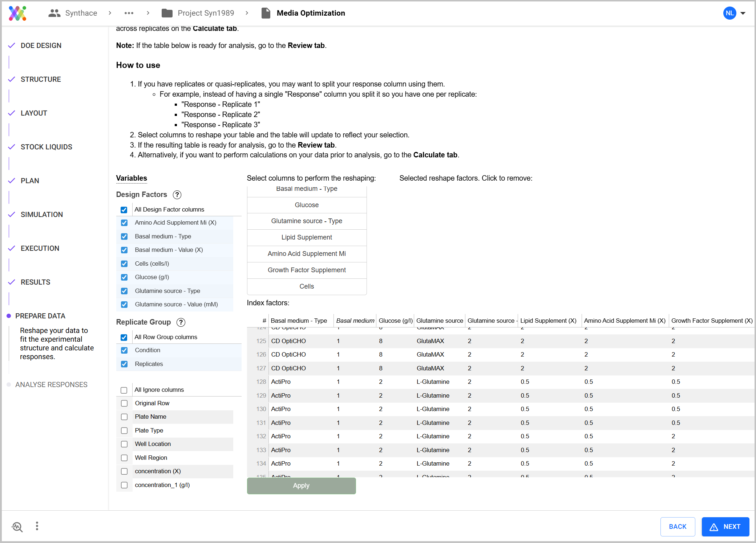Select the SIMULATION step in the sidebar

(x=41, y=214)
